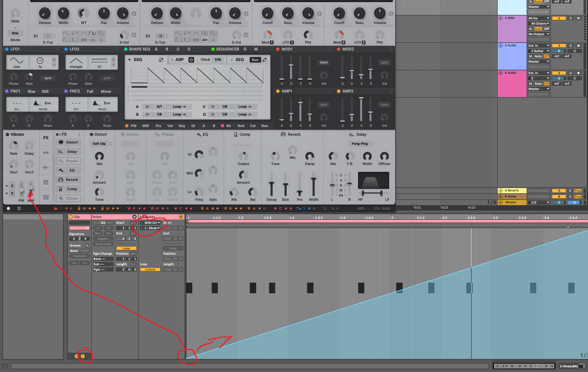Click the Rev button in Notes
588x372 pixels.
98,233
